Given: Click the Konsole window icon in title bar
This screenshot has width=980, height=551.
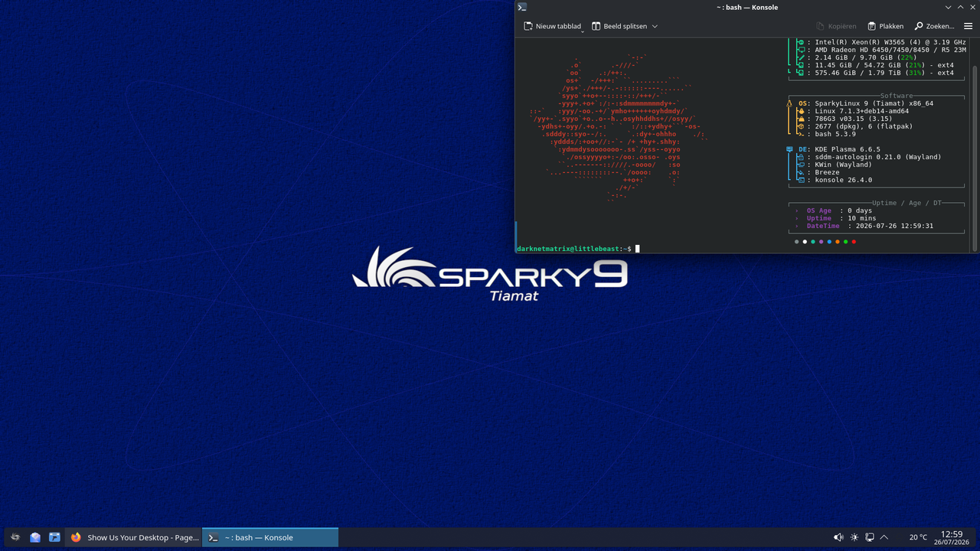Looking at the screenshot, I should click(x=521, y=7).
